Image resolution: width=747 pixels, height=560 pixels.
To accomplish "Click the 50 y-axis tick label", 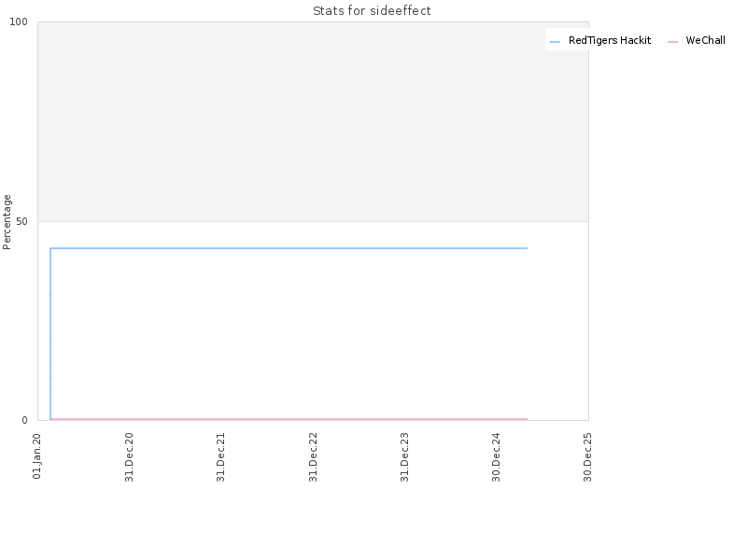I will [21, 221].
